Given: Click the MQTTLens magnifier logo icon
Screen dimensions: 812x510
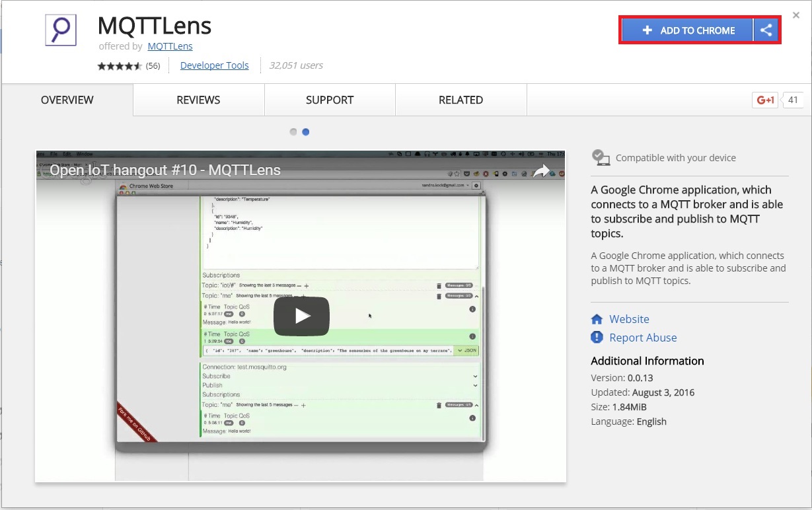Looking at the screenshot, I should [x=61, y=30].
